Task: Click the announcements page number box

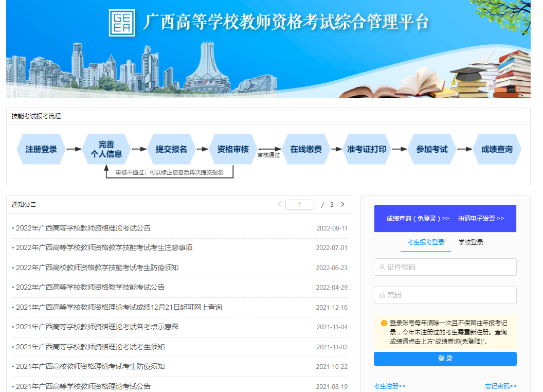Action: (300, 205)
